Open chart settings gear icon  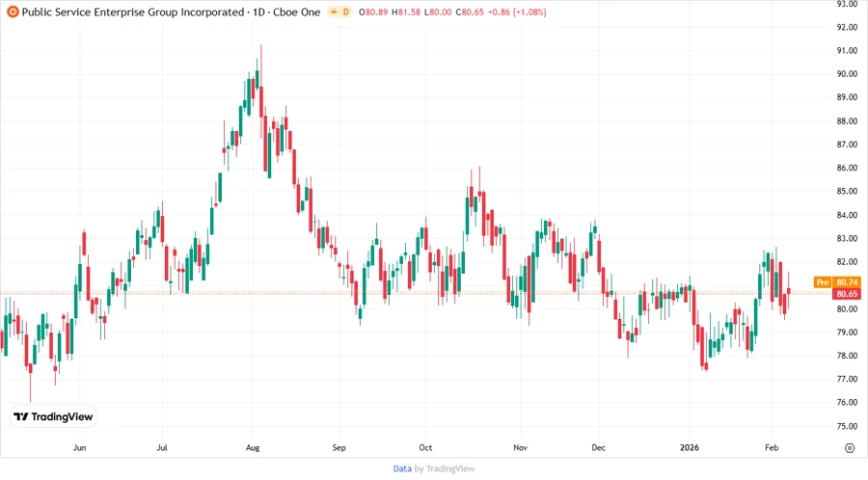point(850,448)
